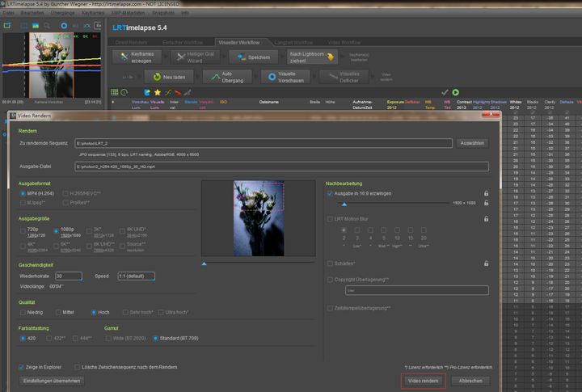Click the curve icon right of the star
Screen dimensions: 582x392
168,92
